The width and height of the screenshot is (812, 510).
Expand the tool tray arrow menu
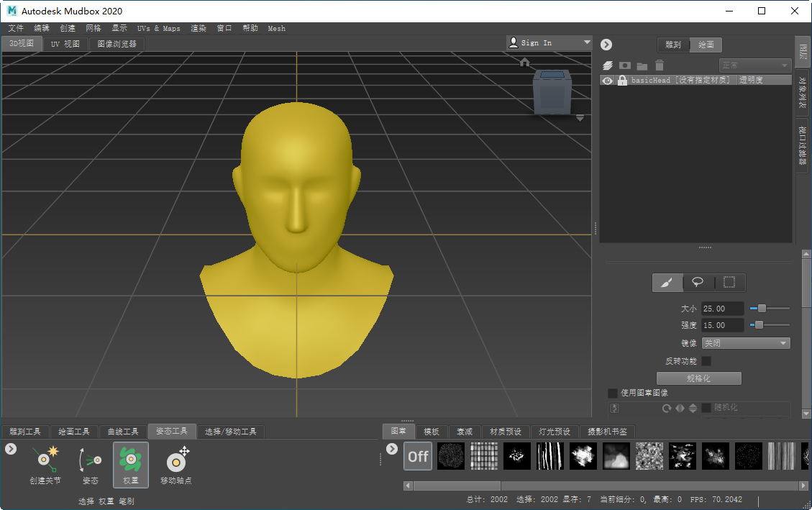(11, 449)
